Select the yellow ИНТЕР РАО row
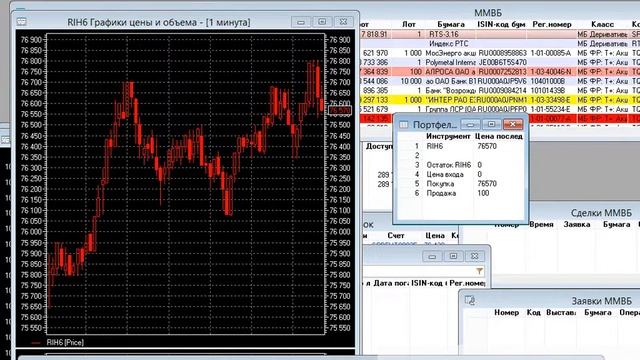This screenshot has height=360, width=640. 500,100
